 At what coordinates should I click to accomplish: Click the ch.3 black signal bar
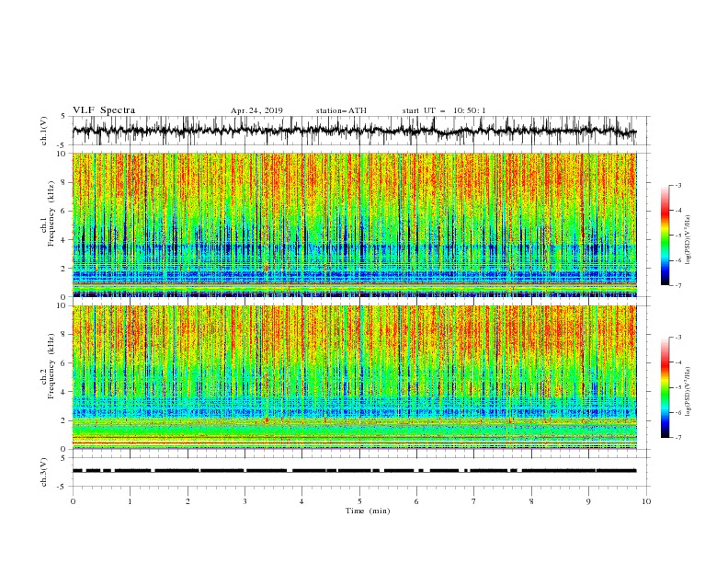(x=354, y=471)
